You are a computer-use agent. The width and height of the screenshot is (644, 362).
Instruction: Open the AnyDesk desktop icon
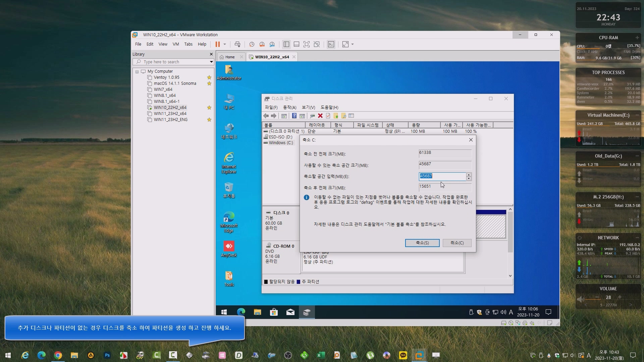click(229, 249)
